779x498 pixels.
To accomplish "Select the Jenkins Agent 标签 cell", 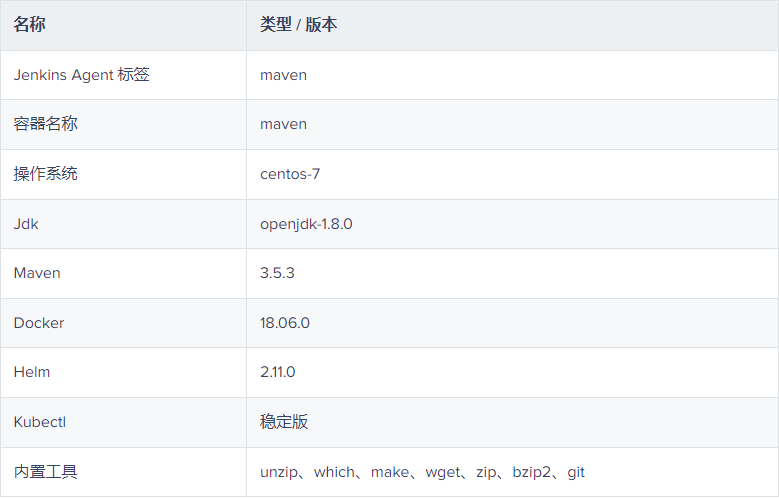I will 81,75.
